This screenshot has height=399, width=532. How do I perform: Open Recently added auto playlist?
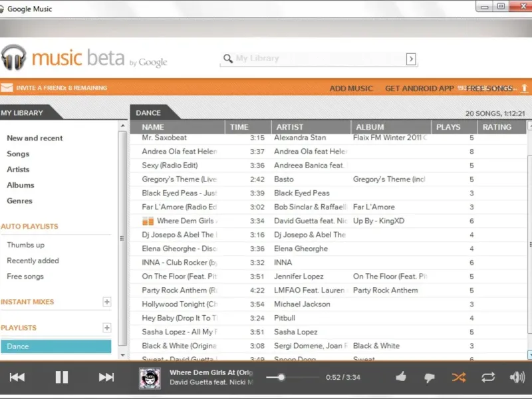(x=33, y=261)
